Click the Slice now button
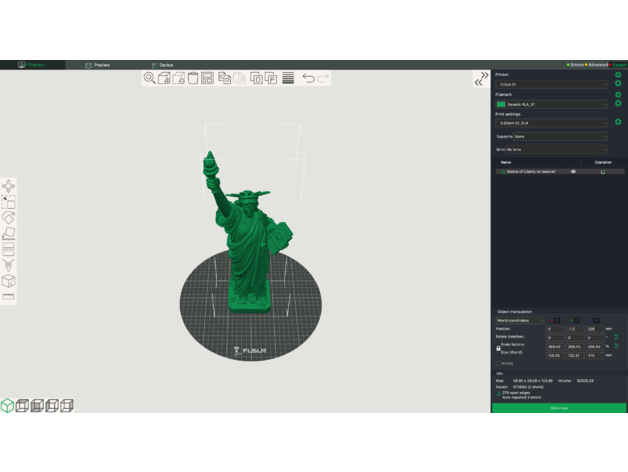The height and width of the screenshot is (472, 628). tap(559, 408)
